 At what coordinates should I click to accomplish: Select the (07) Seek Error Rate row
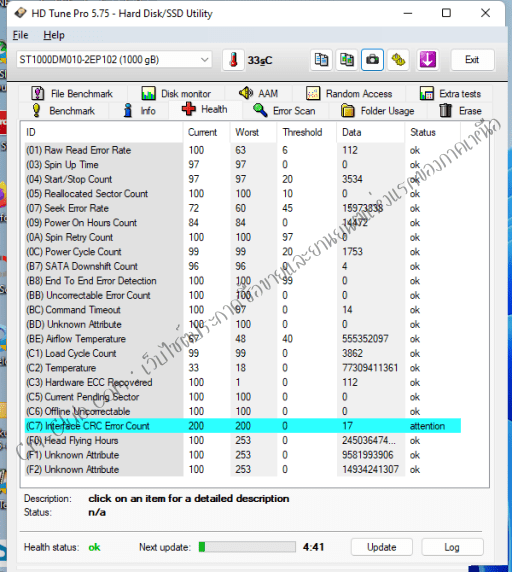coord(243,208)
